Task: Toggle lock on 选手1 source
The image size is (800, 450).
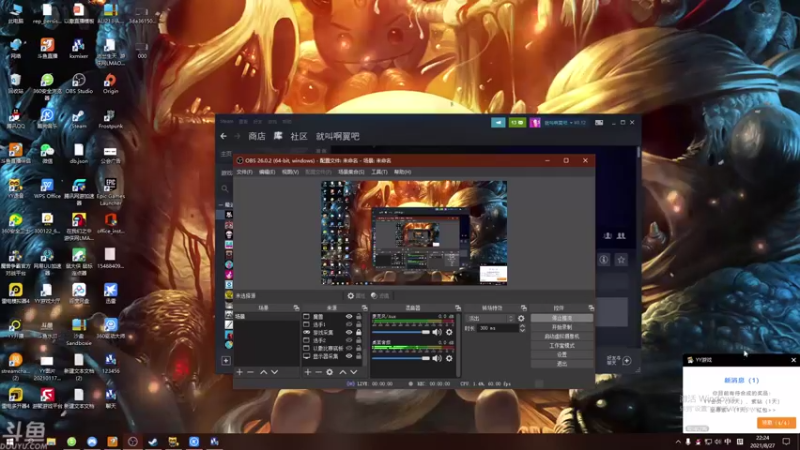Action: 359,324
